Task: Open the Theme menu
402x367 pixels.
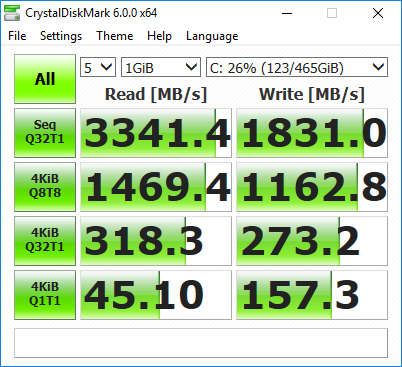Action: click(x=115, y=36)
